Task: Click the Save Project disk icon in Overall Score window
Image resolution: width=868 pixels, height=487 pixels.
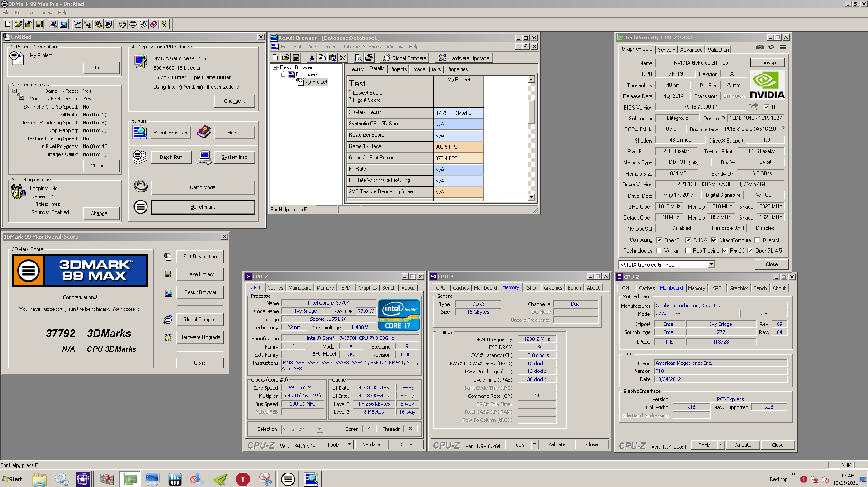Action: pos(168,274)
